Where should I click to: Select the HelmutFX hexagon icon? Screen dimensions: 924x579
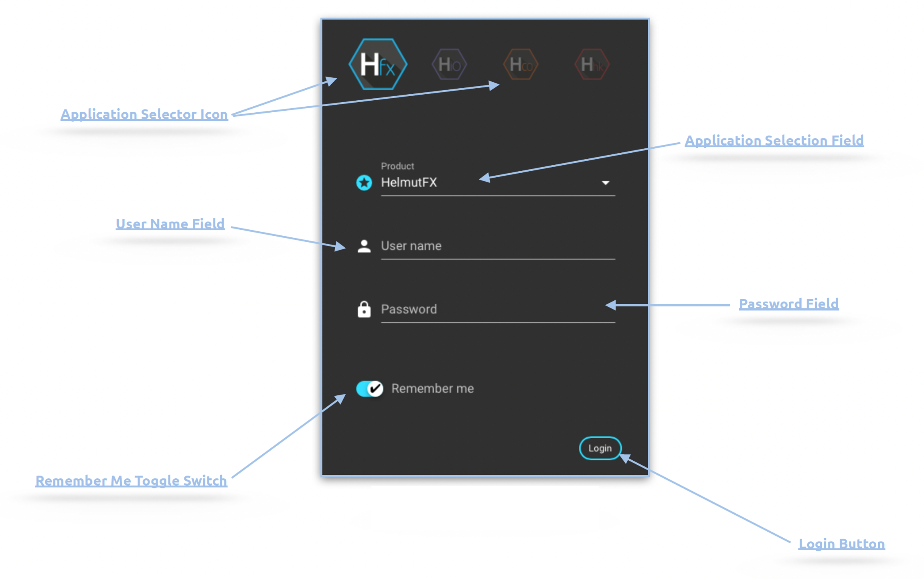pos(378,64)
